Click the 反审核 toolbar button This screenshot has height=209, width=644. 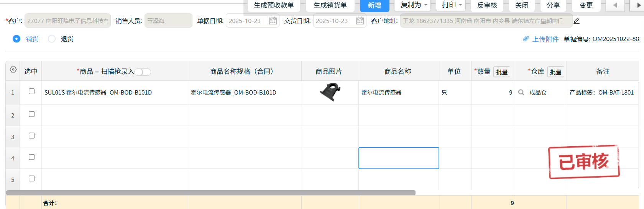(x=487, y=5)
